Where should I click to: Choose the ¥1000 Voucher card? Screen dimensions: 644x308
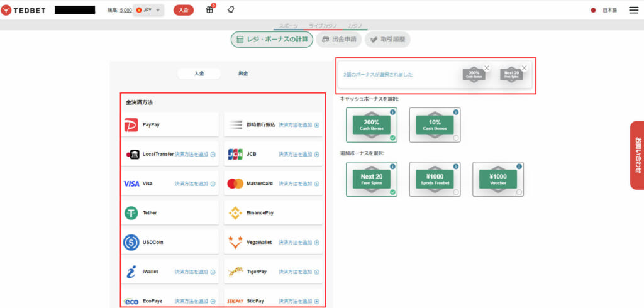pyautogui.click(x=498, y=180)
